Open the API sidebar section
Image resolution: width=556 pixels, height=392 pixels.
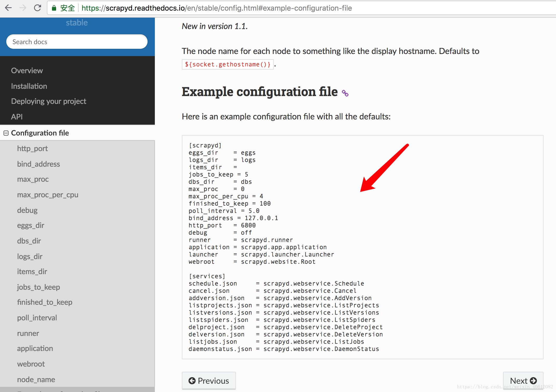17,117
